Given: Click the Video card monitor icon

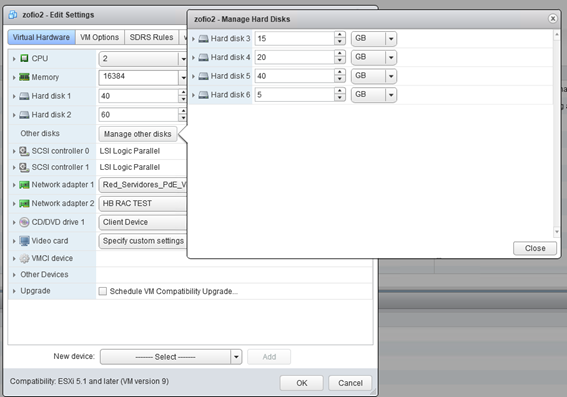Looking at the screenshot, I should click(x=24, y=241).
